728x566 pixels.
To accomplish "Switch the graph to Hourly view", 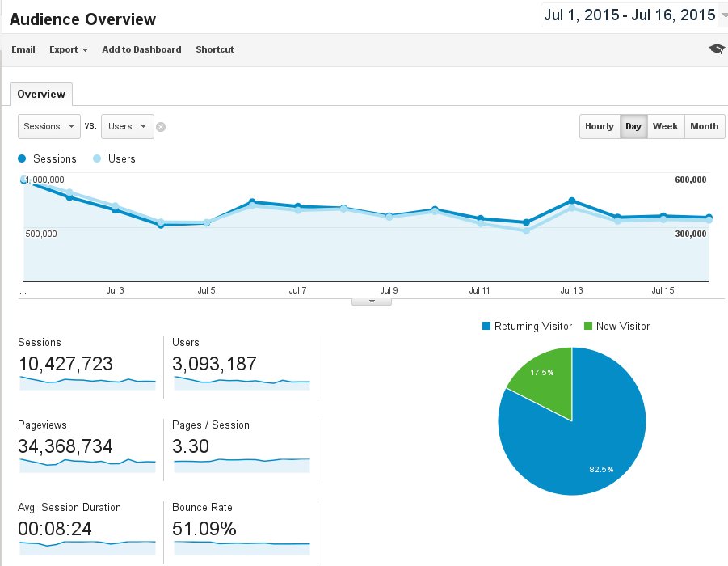I will (x=600, y=126).
